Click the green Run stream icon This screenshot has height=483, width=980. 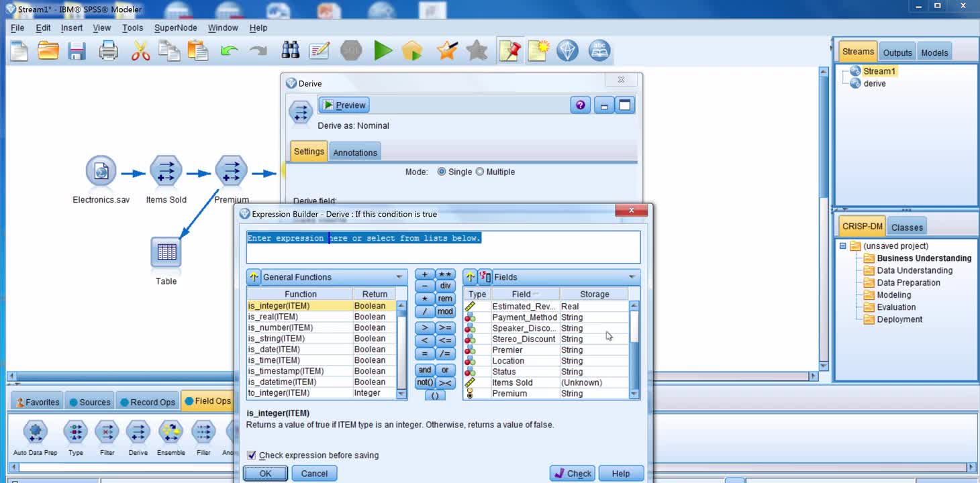click(383, 51)
